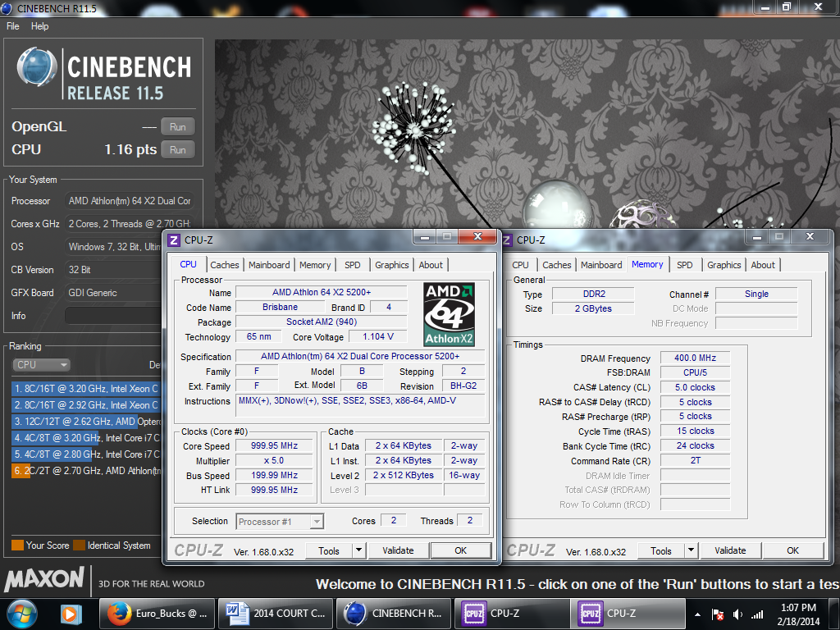The image size is (840, 630).
Task: Run the OpenGL benchmark
Action: pos(178,127)
